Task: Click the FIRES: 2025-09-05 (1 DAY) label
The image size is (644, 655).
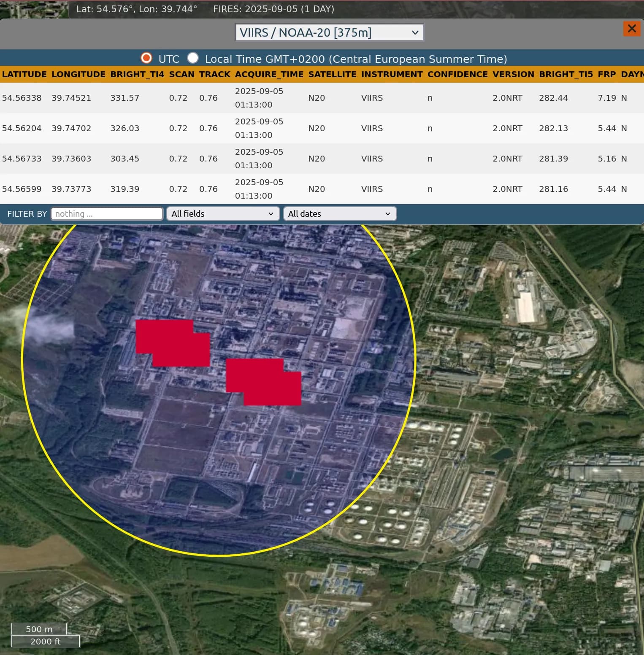Action: pos(273,9)
